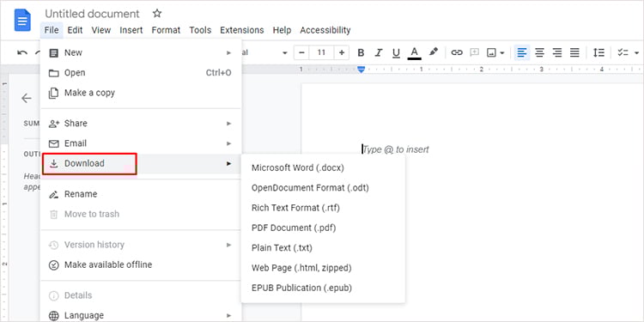The image size is (644, 322).
Task: Select the highlight color pen icon
Action: (434, 52)
